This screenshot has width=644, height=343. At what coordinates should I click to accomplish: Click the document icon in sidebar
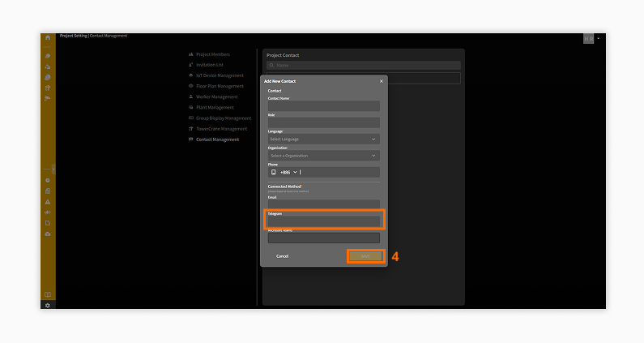pos(48,222)
